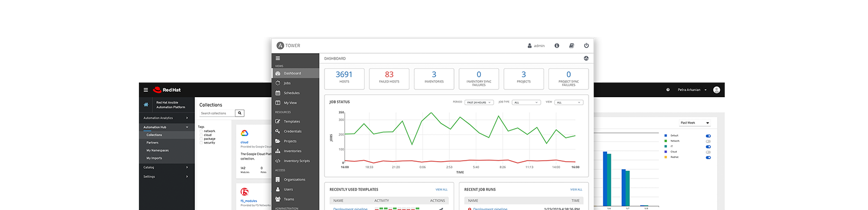Open the 83 Failed Hosts card
Screen dimensions: 868x210
tap(389, 78)
